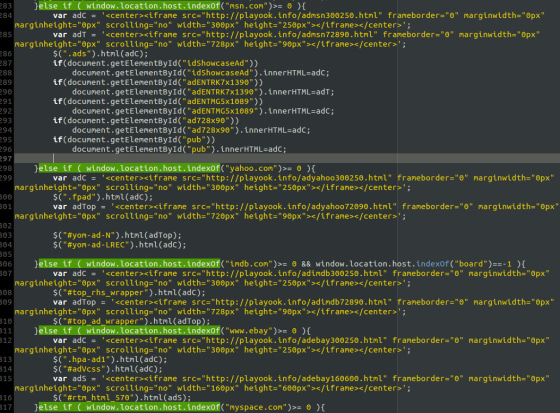Click the $("#rtm_html_570").html(adS); statement

[122, 398]
